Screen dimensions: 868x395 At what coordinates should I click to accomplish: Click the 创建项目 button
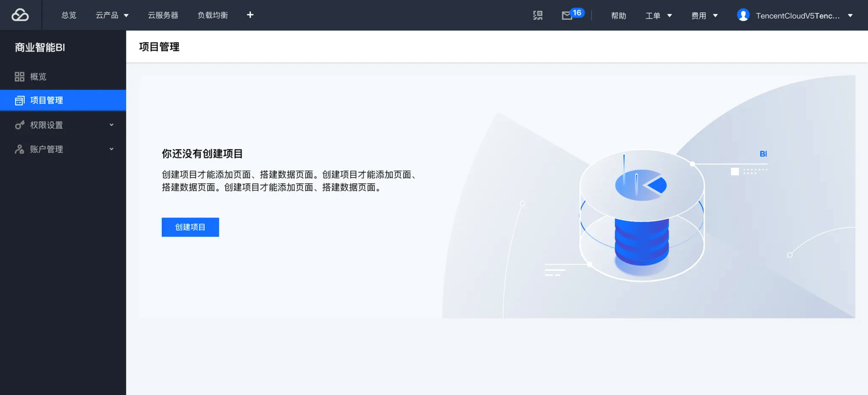[x=190, y=227]
